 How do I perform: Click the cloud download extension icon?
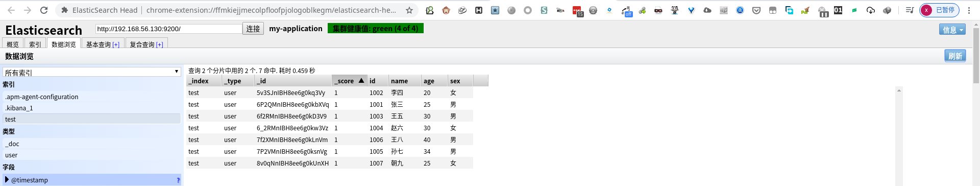tap(871, 10)
